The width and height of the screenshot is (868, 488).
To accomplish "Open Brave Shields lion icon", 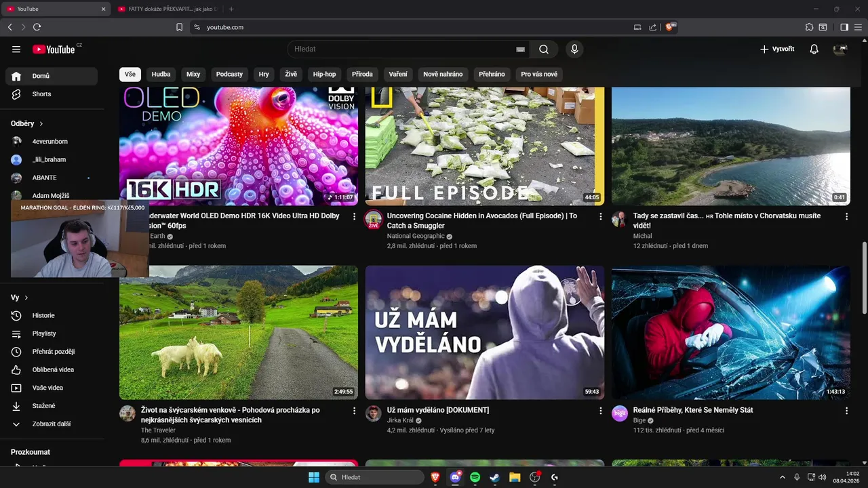I will (670, 27).
